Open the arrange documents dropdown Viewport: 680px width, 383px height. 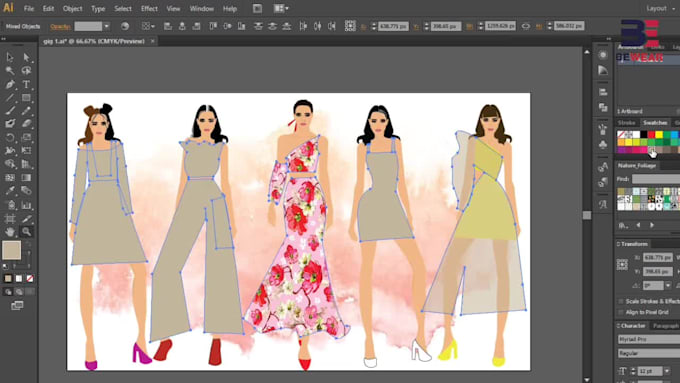(281, 8)
